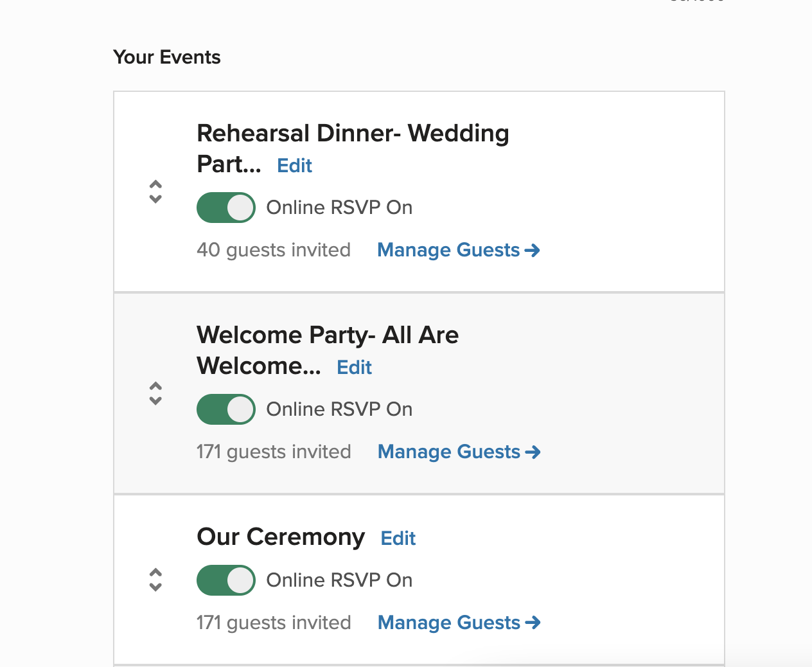Switch off Our Ceremony Online RSVP
This screenshot has height=667, width=812.
coord(226,580)
